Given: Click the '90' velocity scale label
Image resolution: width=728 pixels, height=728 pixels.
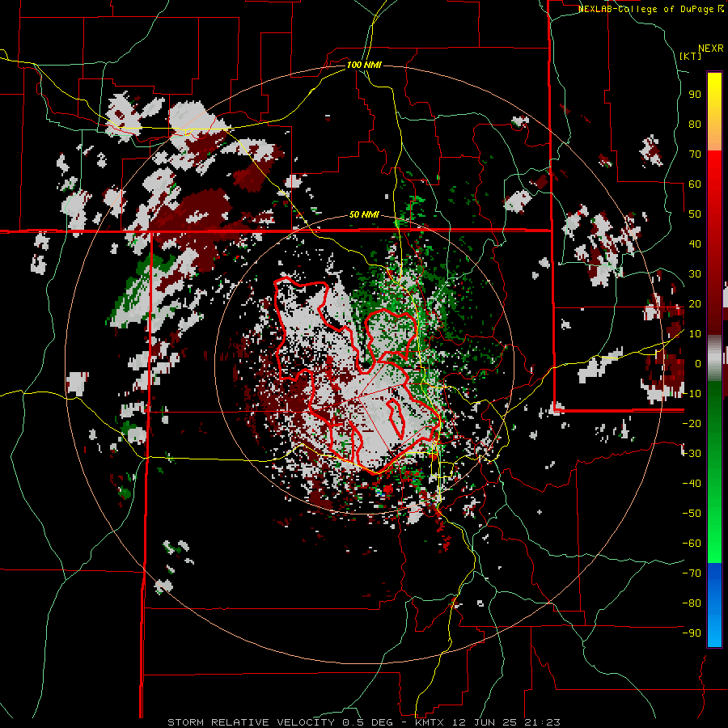Looking at the screenshot, I should pos(695,95).
